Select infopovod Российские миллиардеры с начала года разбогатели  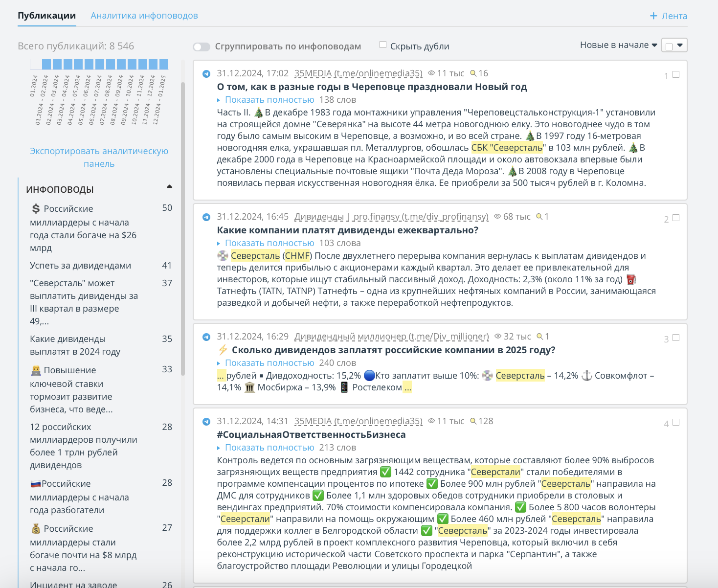click(80, 497)
